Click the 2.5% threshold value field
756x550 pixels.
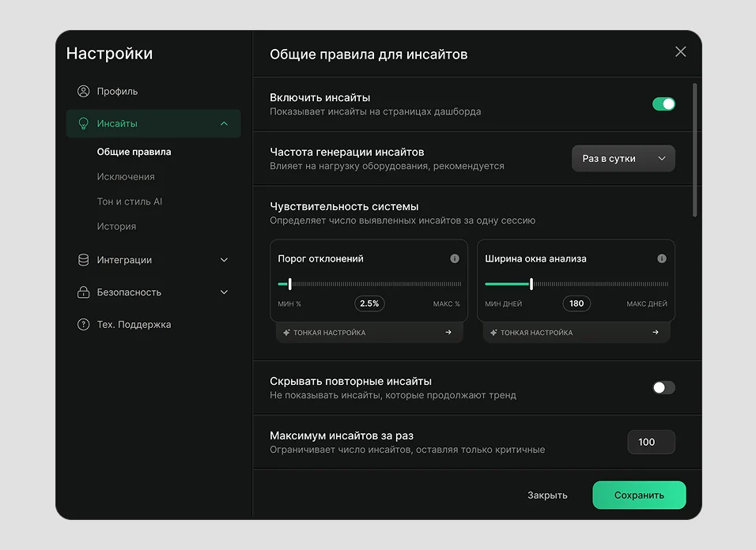(369, 303)
